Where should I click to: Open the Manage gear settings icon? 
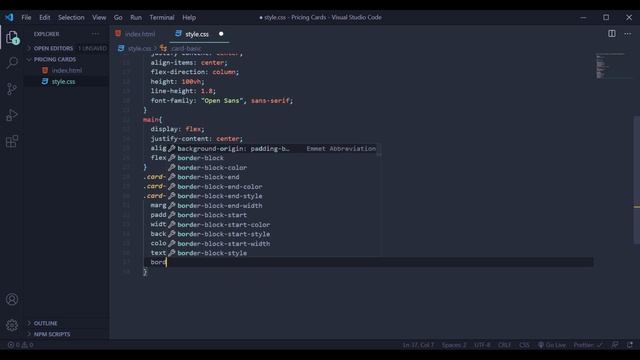click(x=12, y=325)
